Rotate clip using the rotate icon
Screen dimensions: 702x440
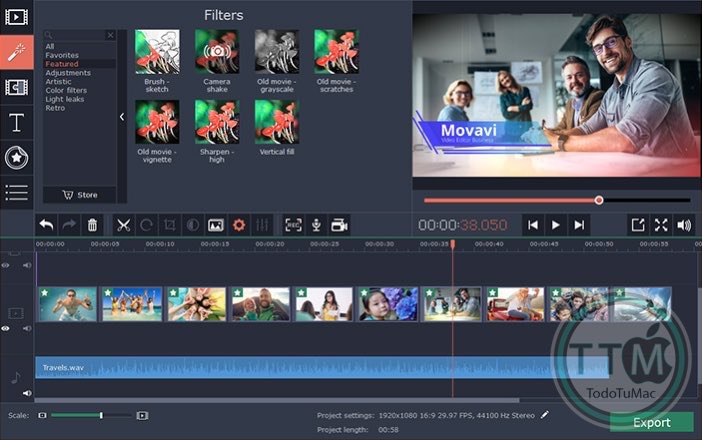tap(146, 225)
